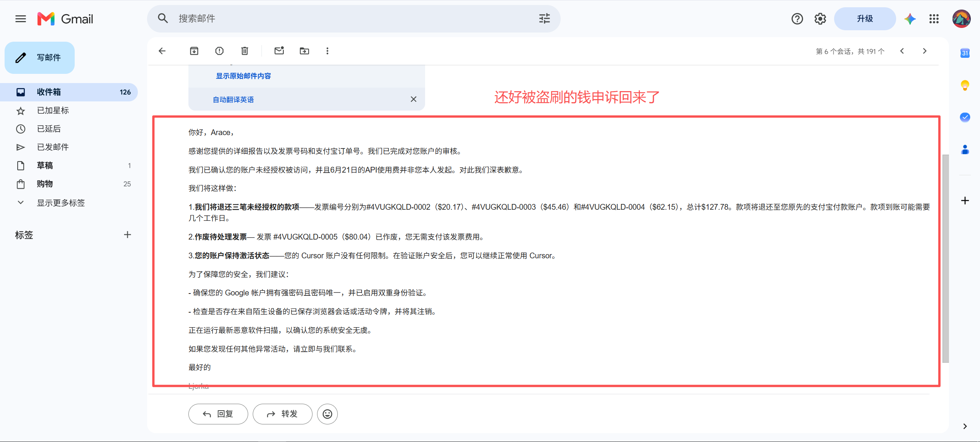Open the more options three-dot menu
Screen dimensions: 980x442
pyautogui.click(x=327, y=51)
